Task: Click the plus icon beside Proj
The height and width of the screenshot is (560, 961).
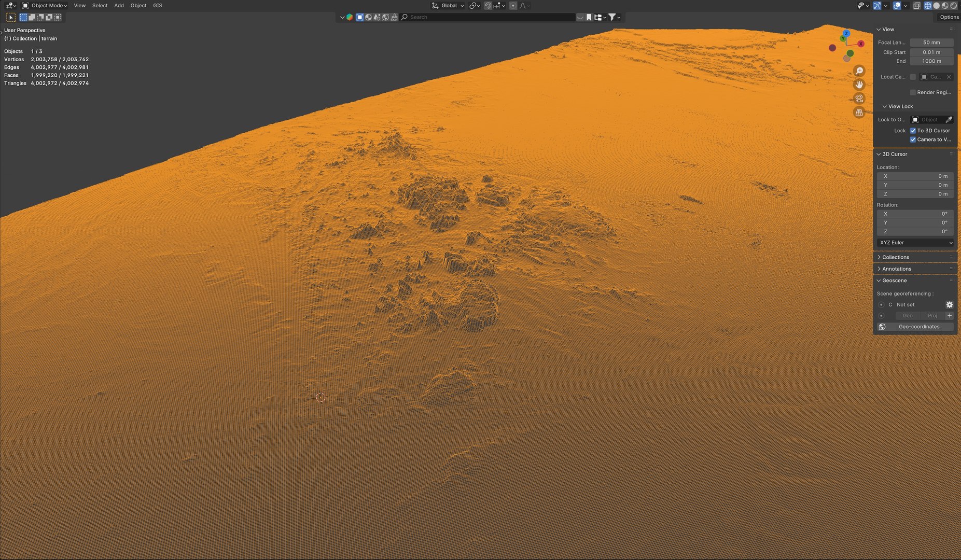Action: (x=950, y=316)
